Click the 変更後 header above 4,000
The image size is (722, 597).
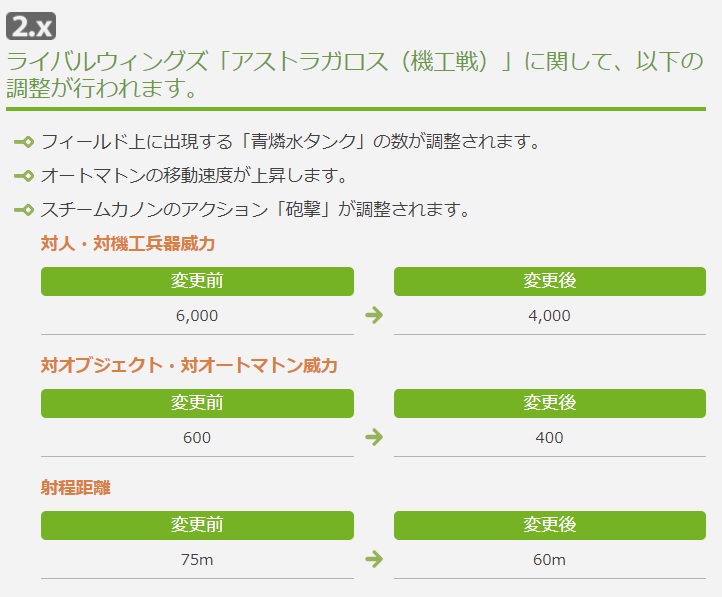point(549,281)
